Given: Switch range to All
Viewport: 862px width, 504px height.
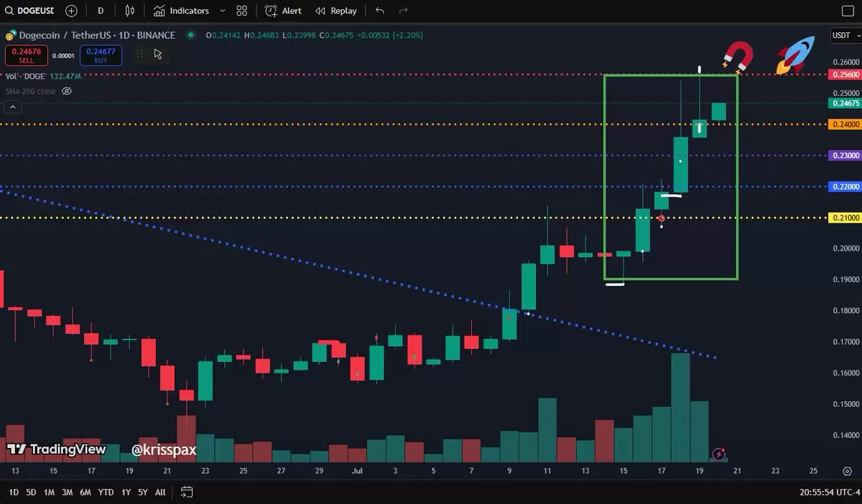Looking at the screenshot, I should tap(160, 493).
